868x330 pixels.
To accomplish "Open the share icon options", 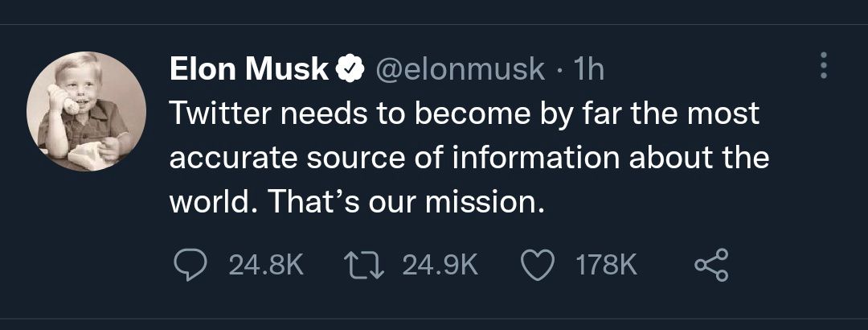I will [x=710, y=266].
